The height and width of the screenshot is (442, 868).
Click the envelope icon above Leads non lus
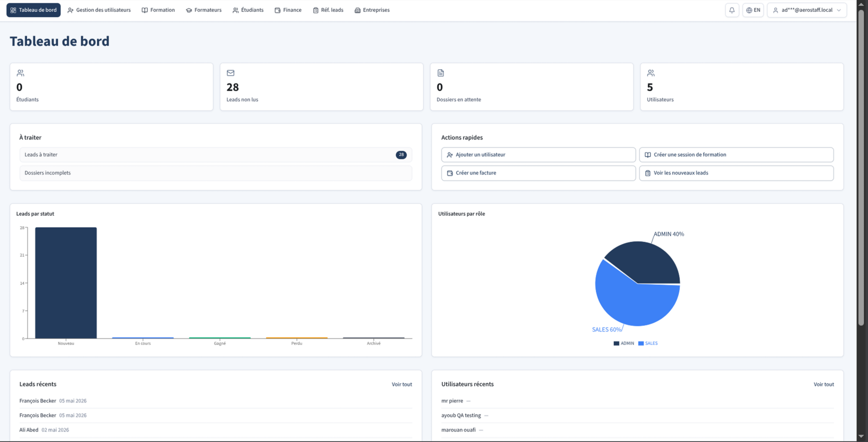coord(231,73)
